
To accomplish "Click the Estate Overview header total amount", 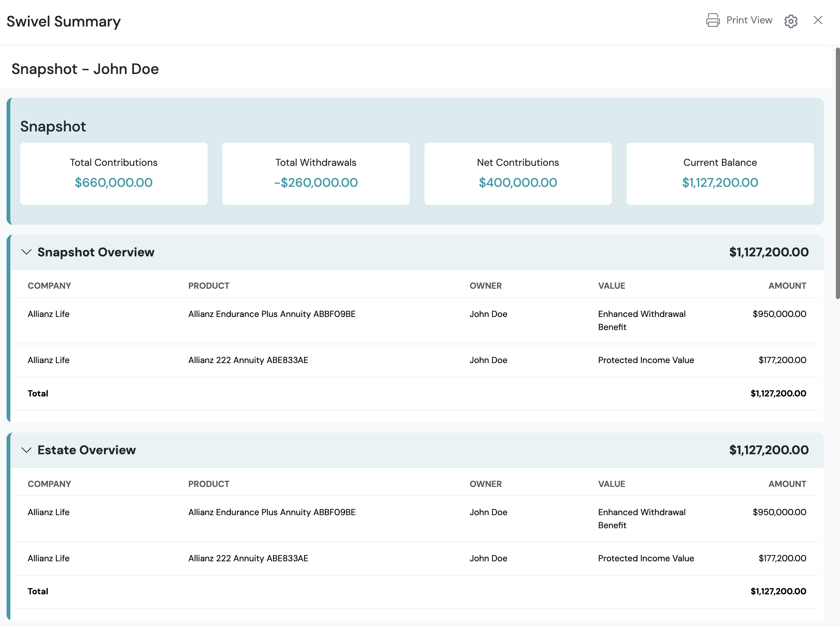I will [x=769, y=450].
